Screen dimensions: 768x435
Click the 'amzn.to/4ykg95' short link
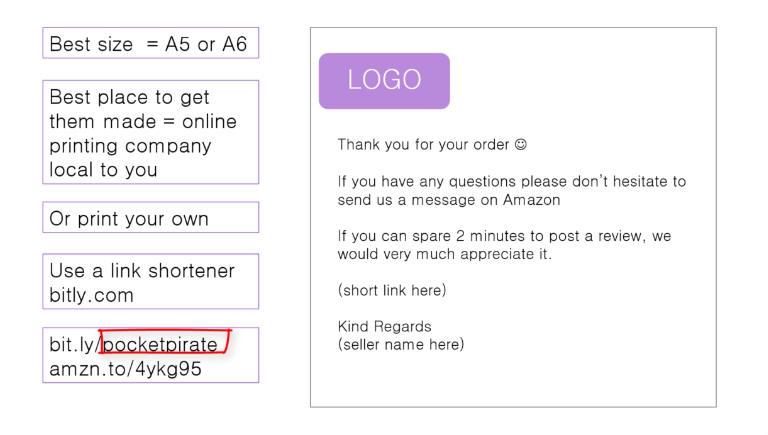pyautogui.click(x=125, y=369)
